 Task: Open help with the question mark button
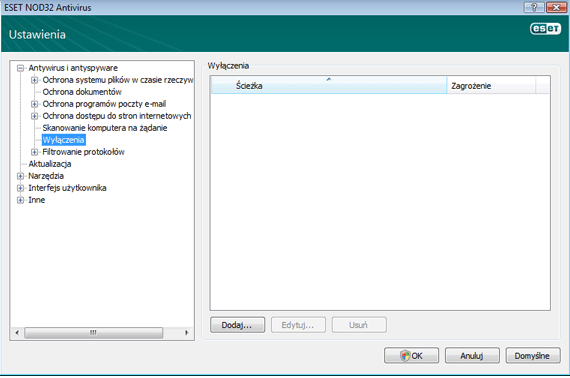point(534,7)
